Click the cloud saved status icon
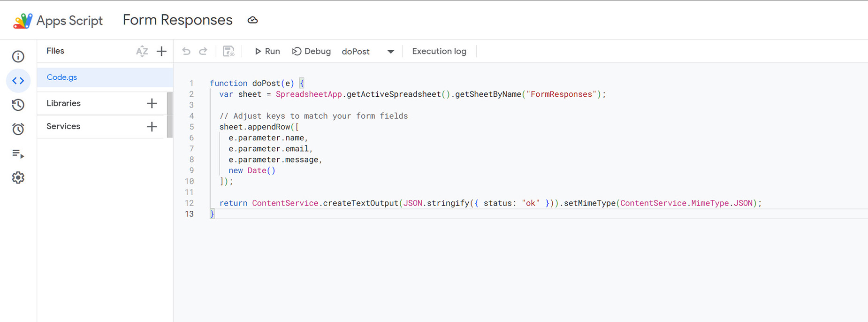The height and width of the screenshot is (322, 868). (252, 20)
